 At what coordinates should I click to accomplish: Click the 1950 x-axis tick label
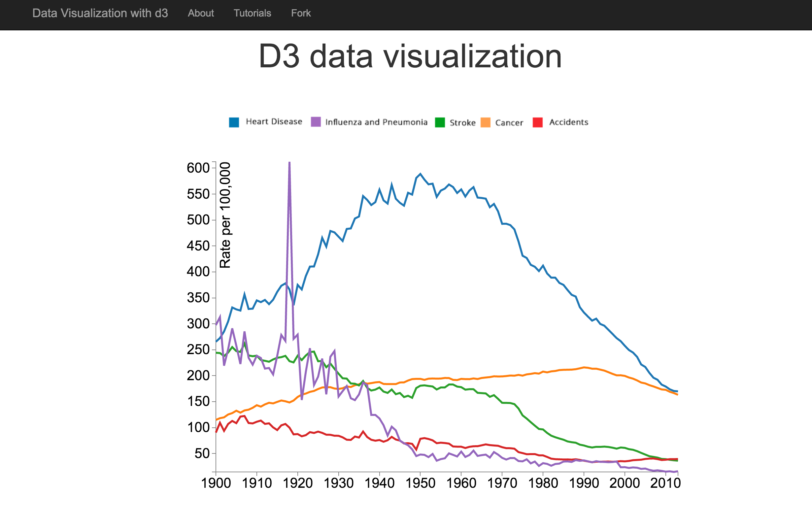pyautogui.click(x=420, y=483)
